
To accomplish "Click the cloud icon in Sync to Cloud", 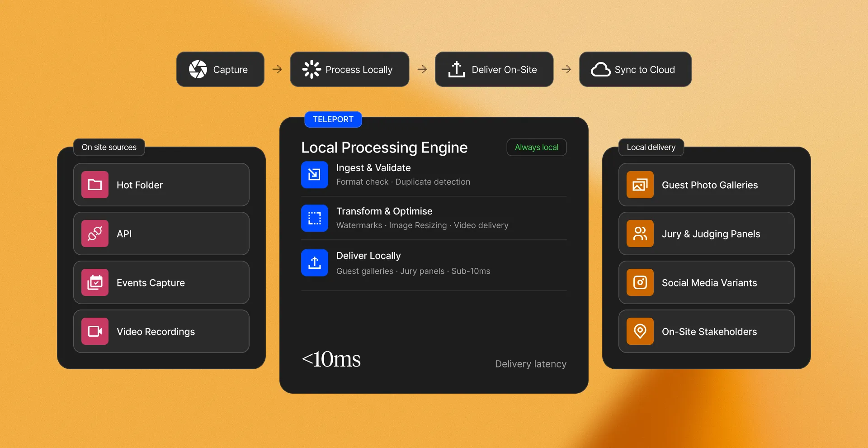I will 601,69.
